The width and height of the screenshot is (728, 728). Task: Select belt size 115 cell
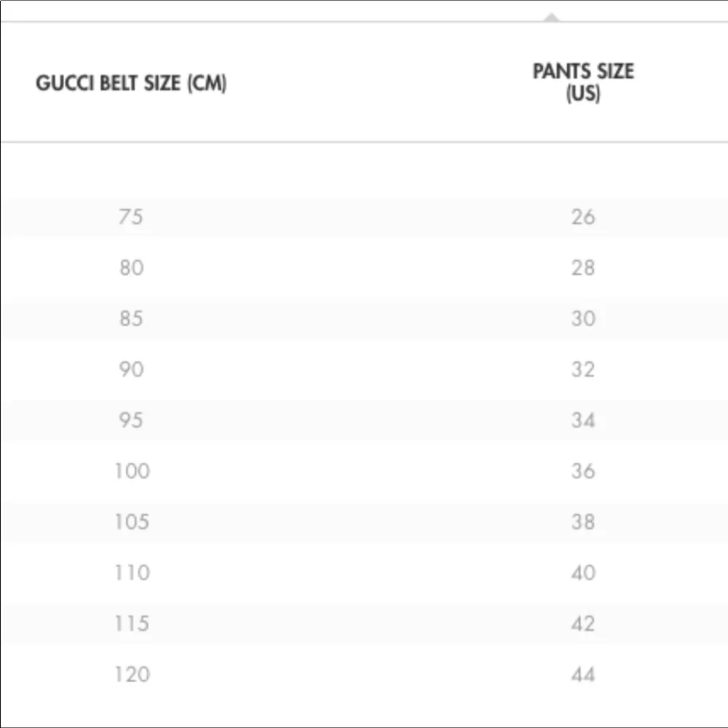point(132,624)
